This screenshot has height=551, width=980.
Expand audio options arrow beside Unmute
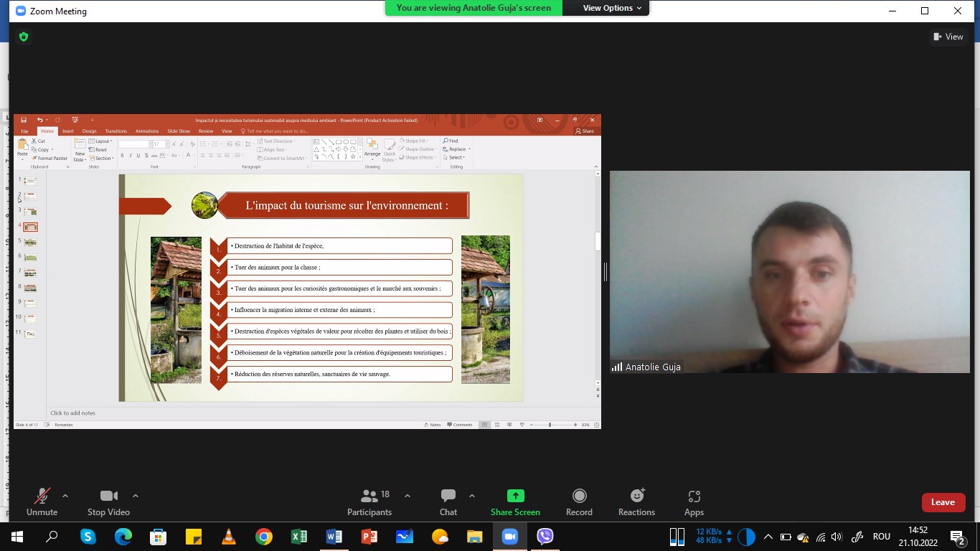pos(65,496)
